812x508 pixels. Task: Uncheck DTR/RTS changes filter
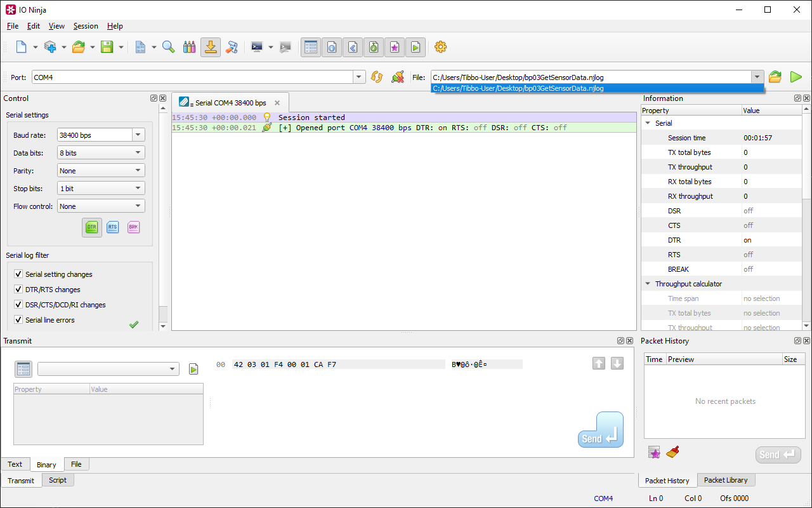pyautogui.click(x=18, y=290)
